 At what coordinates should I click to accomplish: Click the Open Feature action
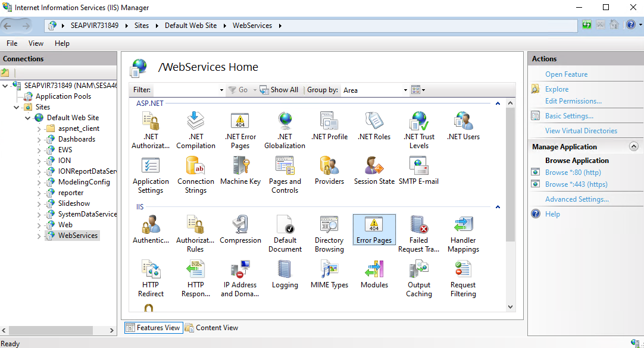click(566, 74)
